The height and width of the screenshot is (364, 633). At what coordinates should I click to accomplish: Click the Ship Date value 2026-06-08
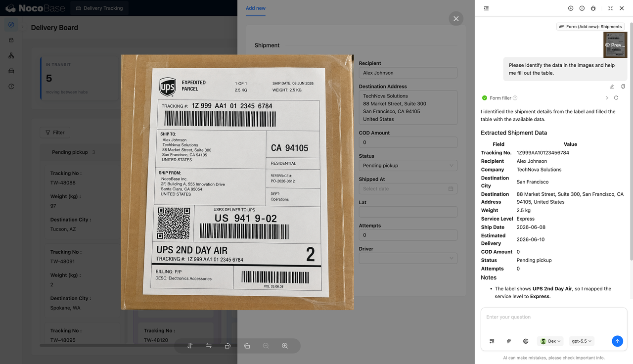pos(531,227)
